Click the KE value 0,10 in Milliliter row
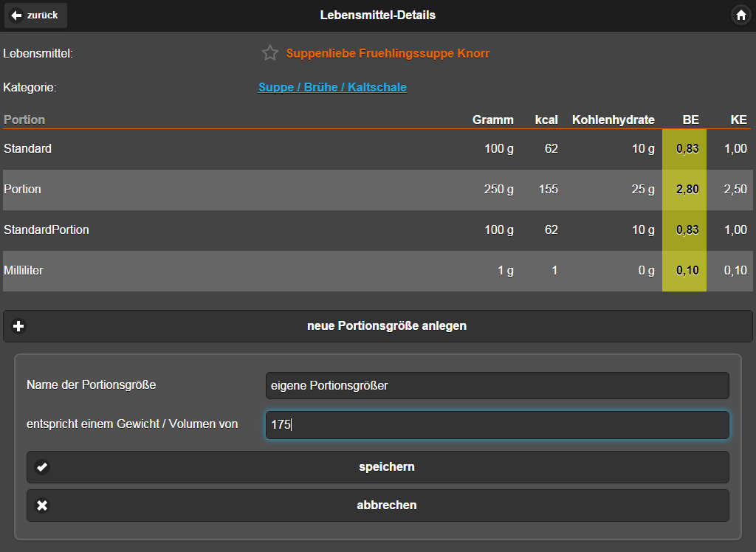This screenshot has height=552, width=756. click(735, 270)
